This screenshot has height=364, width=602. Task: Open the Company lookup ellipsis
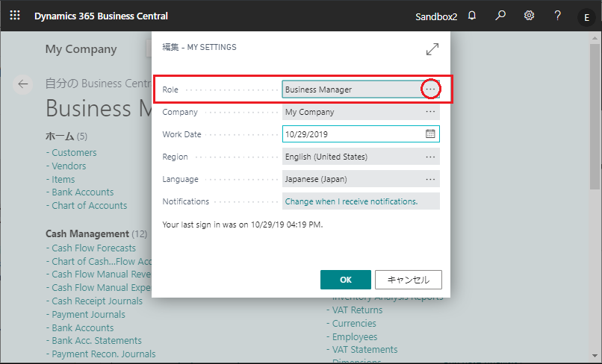pos(430,112)
